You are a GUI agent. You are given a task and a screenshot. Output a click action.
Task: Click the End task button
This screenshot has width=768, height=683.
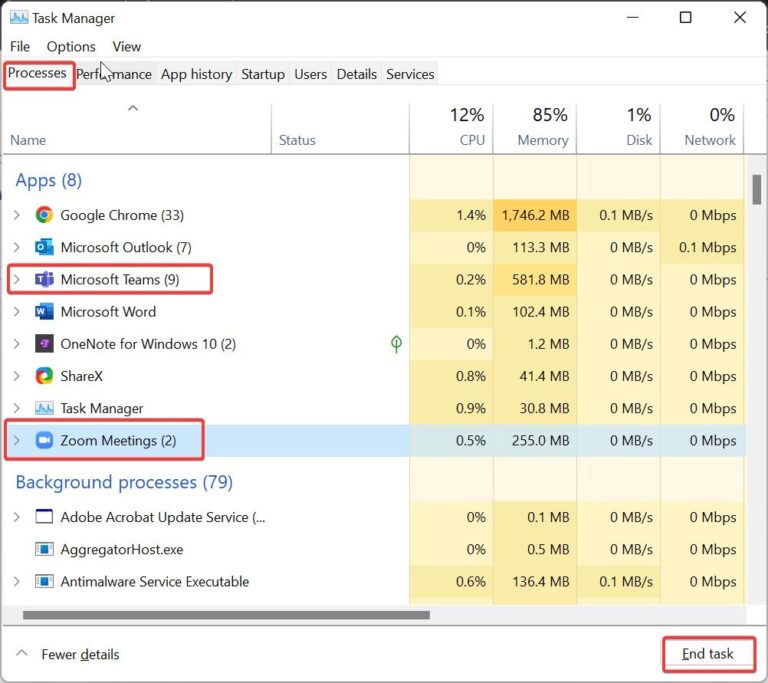coord(708,654)
